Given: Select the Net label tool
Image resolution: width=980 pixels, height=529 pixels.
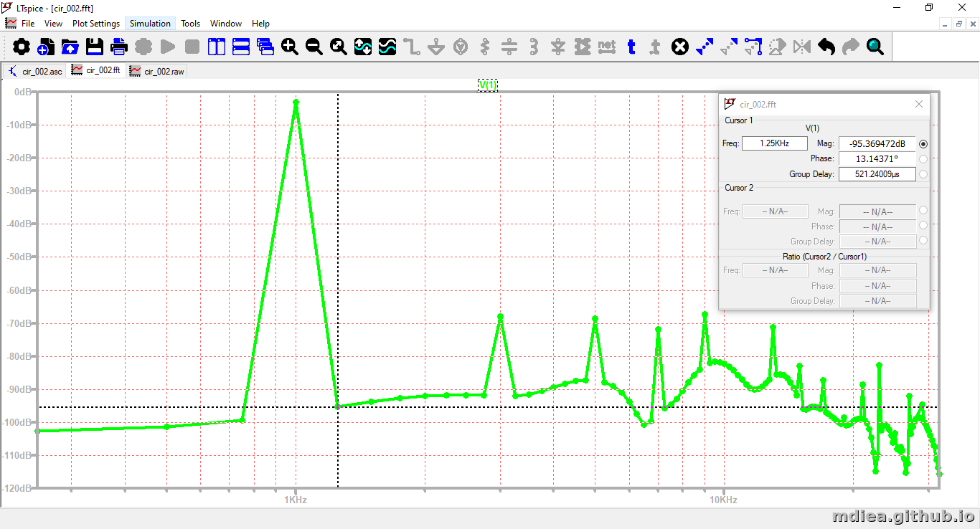Looking at the screenshot, I should click(607, 47).
